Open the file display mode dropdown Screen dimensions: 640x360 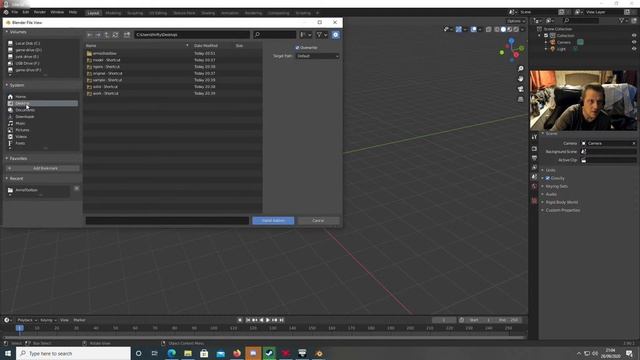click(x=306, y=35)
